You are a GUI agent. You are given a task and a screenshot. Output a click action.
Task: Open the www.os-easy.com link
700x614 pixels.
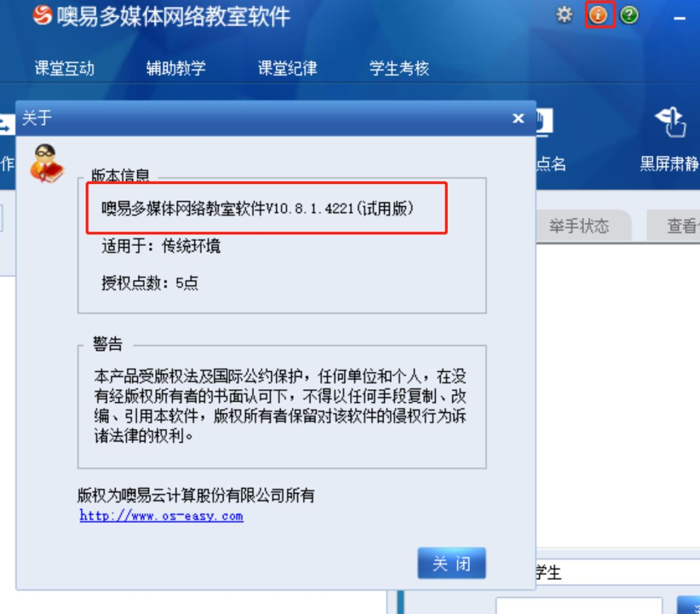point(161,516)
